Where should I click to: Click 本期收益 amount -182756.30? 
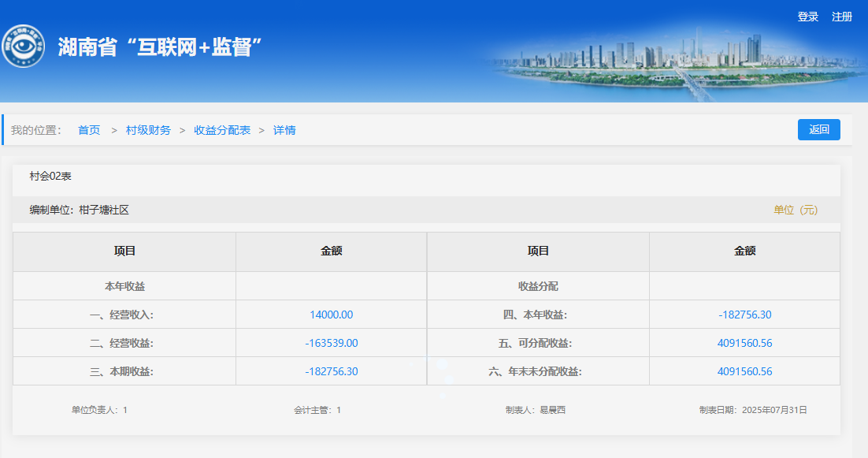click(x=331, y=371)
